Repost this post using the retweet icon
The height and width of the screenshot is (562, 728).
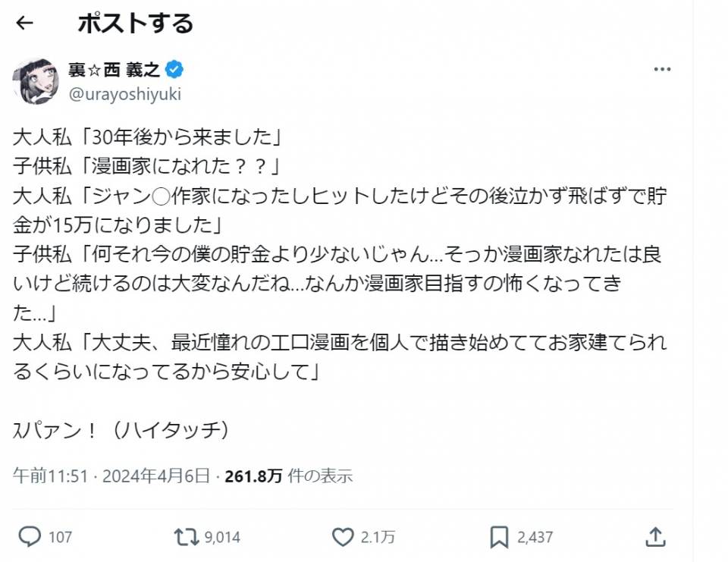pos(184,537)
